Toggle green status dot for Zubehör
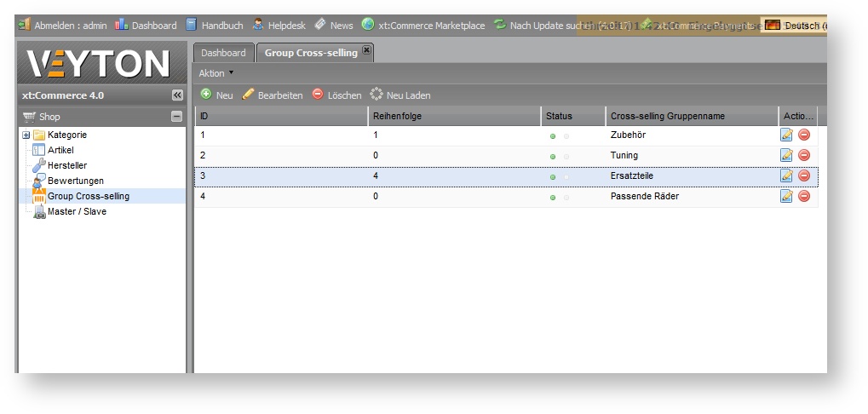The image size is (868, 414). pos(552,136)
